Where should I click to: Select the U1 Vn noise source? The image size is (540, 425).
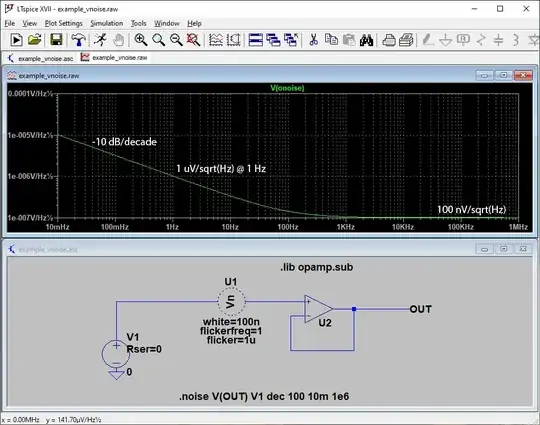click(231, 301)
